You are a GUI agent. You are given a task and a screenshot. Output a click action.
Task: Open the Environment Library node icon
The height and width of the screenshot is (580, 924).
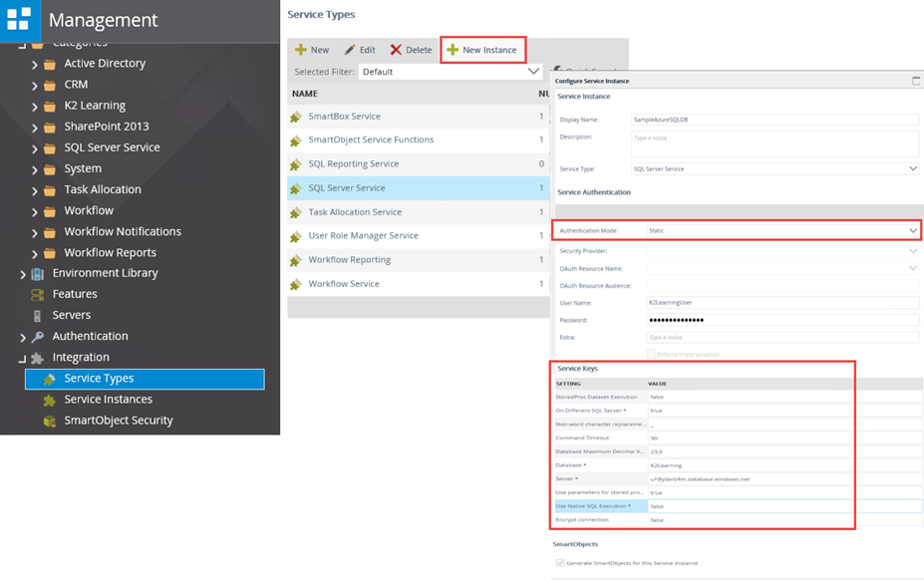[37, 274]
